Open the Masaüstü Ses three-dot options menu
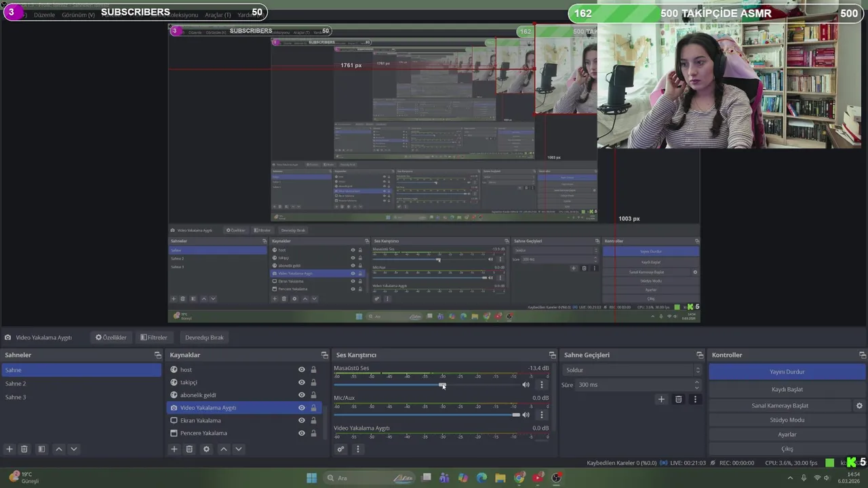The height and width of the screenshot is (488, 868). pos(541,385)
